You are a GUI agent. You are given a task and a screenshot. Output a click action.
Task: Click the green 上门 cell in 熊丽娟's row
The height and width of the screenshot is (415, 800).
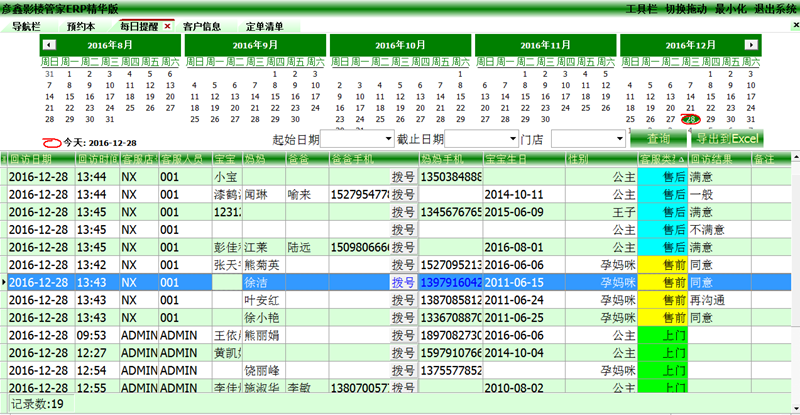click(x=662, y=336)
